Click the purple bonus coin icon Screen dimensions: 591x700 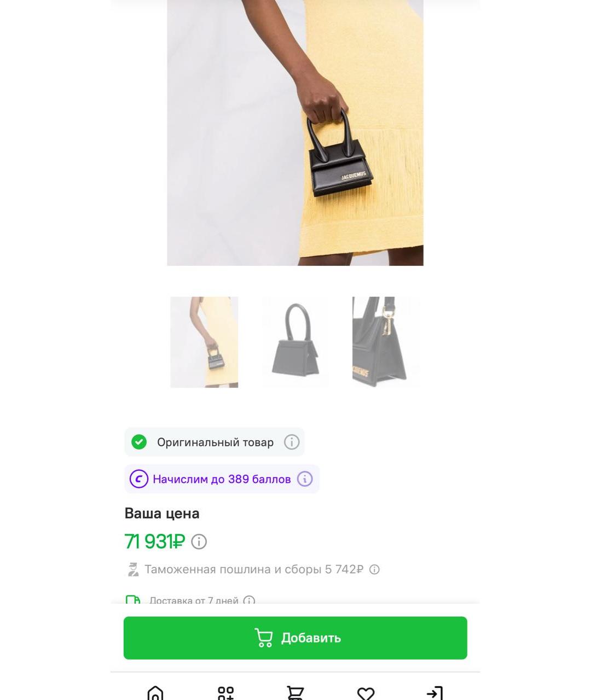(139, 479)
